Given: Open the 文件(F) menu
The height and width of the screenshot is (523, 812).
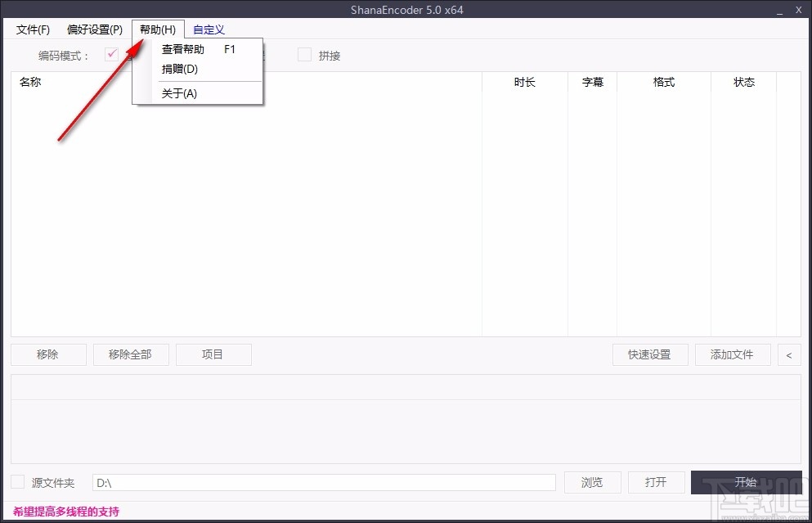Looking at the screenshot, I should pos(33,29).
